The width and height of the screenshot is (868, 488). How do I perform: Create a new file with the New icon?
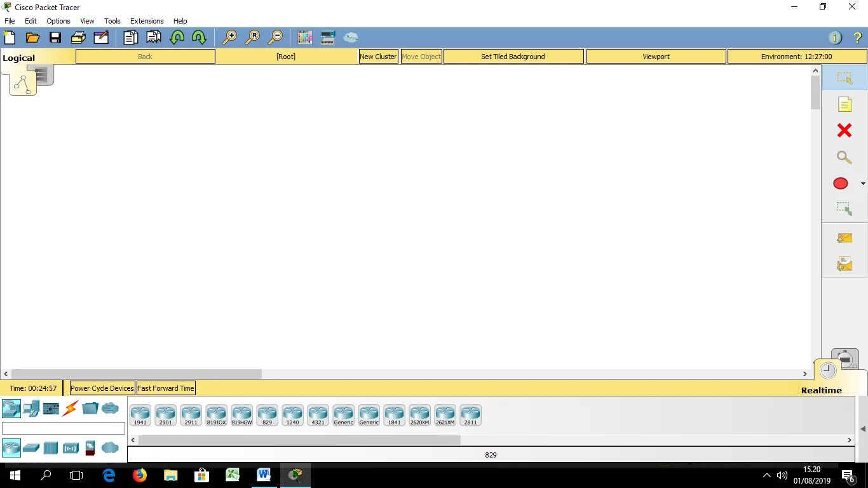10,37
